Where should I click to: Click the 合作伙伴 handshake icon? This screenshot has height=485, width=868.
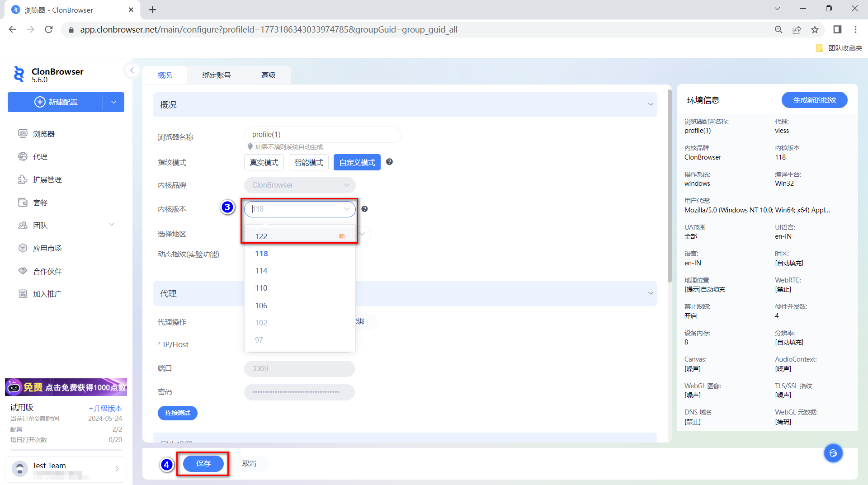(x=23, y=271)
